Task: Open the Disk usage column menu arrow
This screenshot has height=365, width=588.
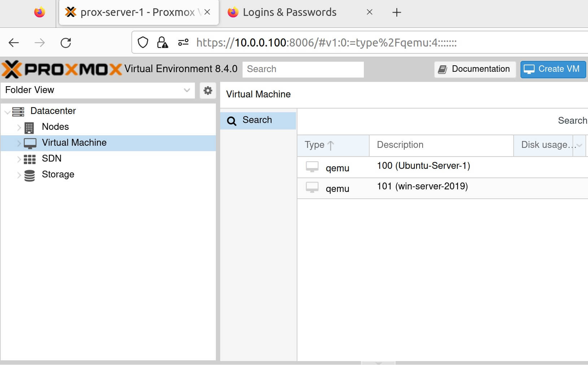Action: 579,145
